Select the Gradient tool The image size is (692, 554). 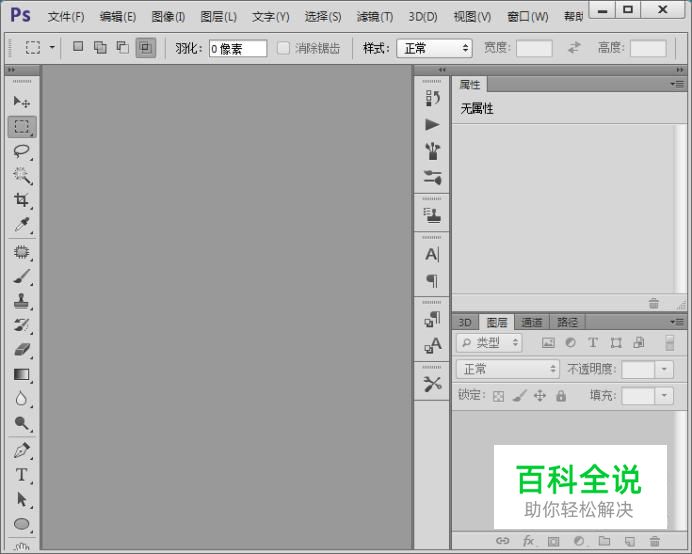pyautogui.click(x=21, y=374)
